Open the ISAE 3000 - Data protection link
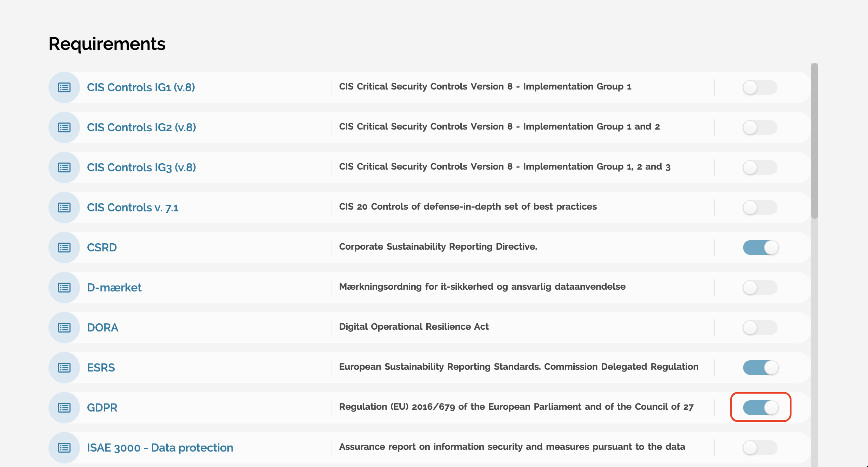The width and height of the screenshot is (868, 467). (x=160, y=448)
